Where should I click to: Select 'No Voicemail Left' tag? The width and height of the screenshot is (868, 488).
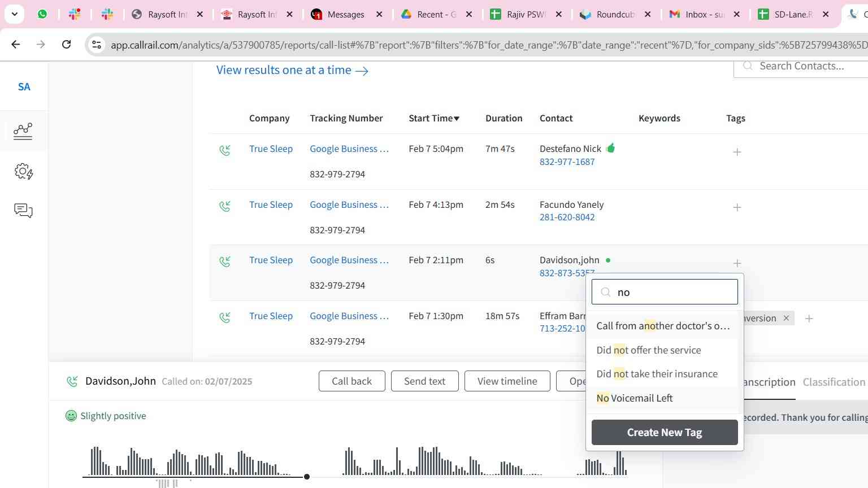(665, 398)
